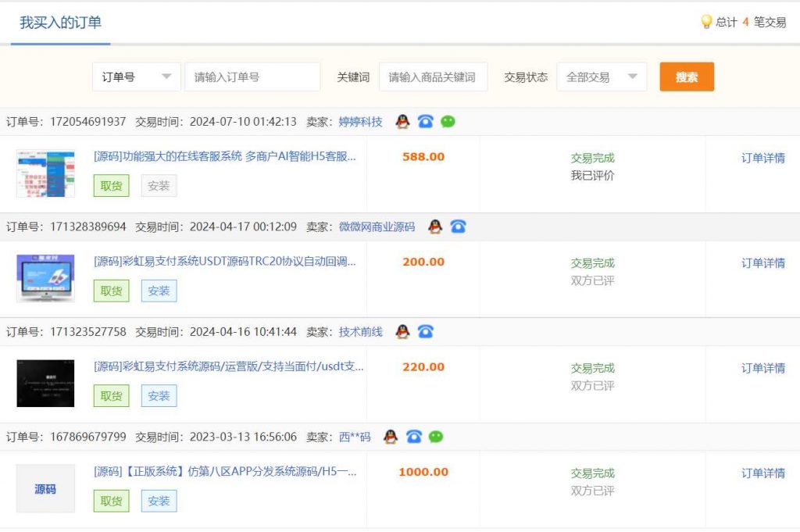Click phone icon for seller 西**码

[414, 437]
